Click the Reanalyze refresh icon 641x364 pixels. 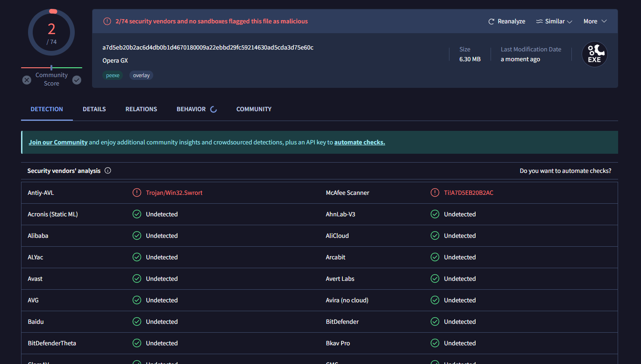coord(491,21)
